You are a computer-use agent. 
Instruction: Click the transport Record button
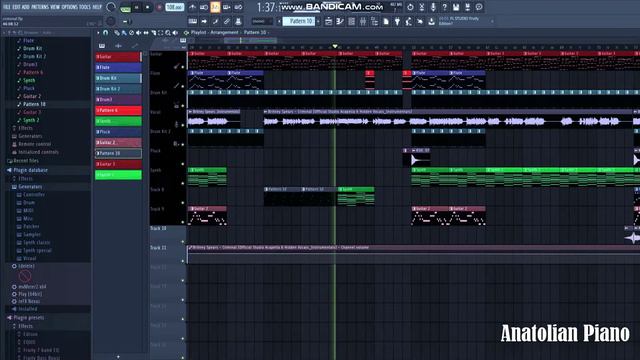pyautogui.click(x=159, y=7)
